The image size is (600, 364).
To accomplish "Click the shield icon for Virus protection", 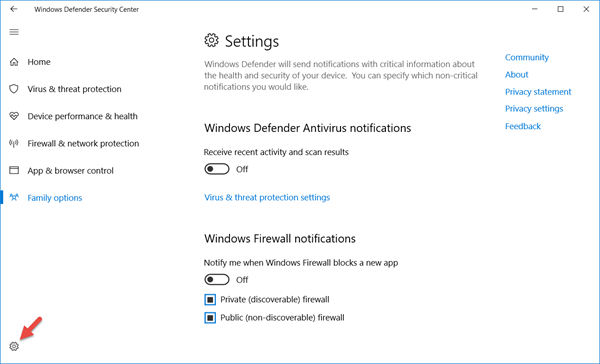I will 14,89.
